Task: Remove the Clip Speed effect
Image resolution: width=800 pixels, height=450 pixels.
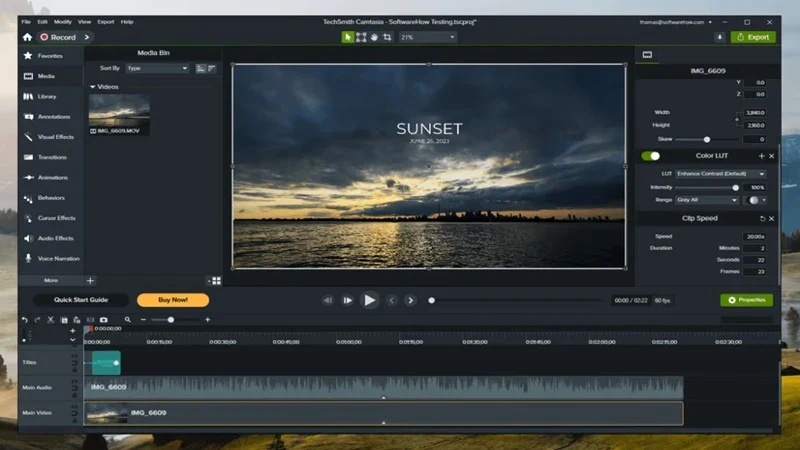Action: click(x=771, y=218)
